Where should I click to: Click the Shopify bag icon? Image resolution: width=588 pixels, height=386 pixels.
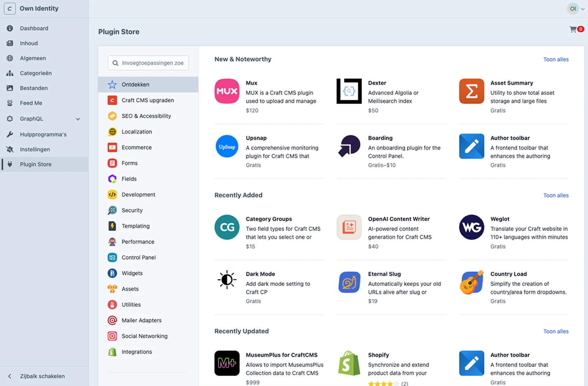click(x=349, y=363)
